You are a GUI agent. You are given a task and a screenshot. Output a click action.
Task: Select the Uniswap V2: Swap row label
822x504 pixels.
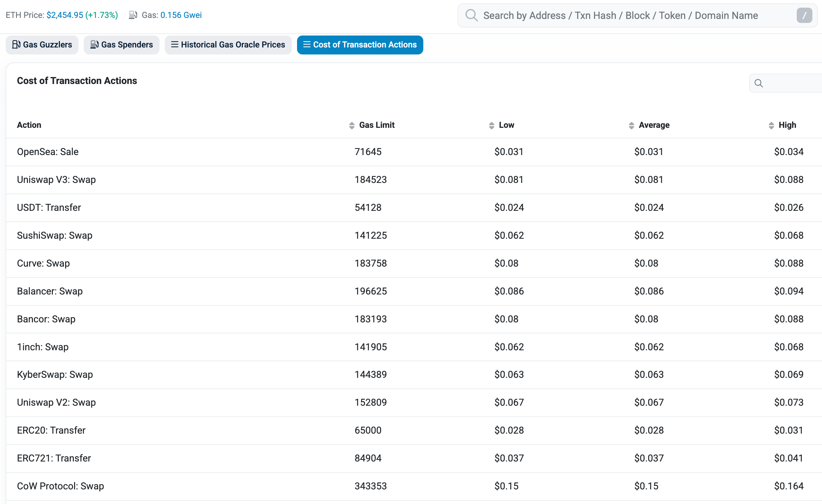click(x=56, y=402)
